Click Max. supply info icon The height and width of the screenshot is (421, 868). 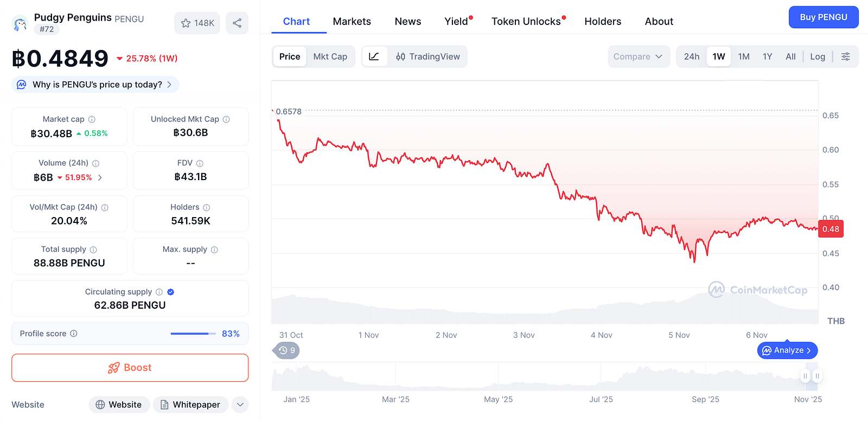[214, 250]
